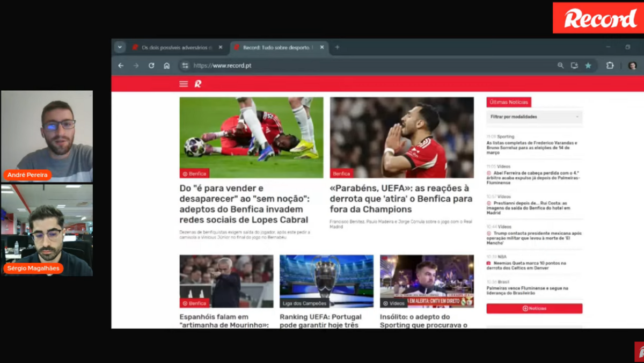The image size is (644, 363).
Task: Click the browser reload icon
Action: click(151, 66)
